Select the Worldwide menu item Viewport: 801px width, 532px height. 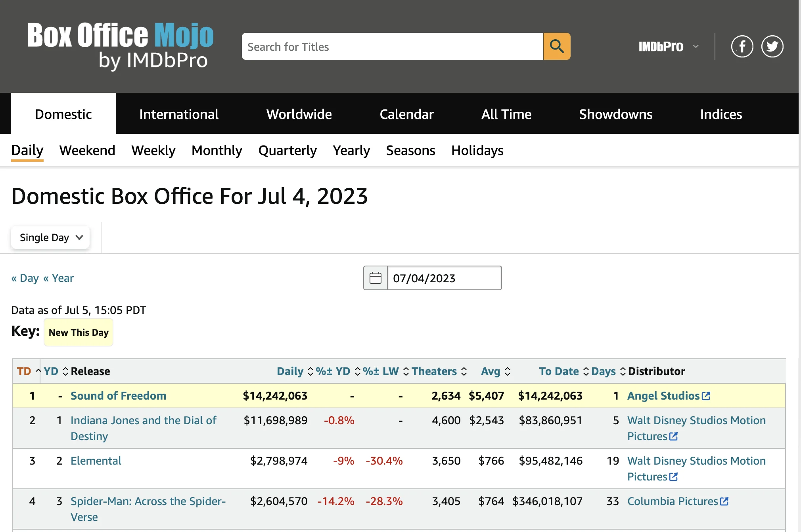299,113
